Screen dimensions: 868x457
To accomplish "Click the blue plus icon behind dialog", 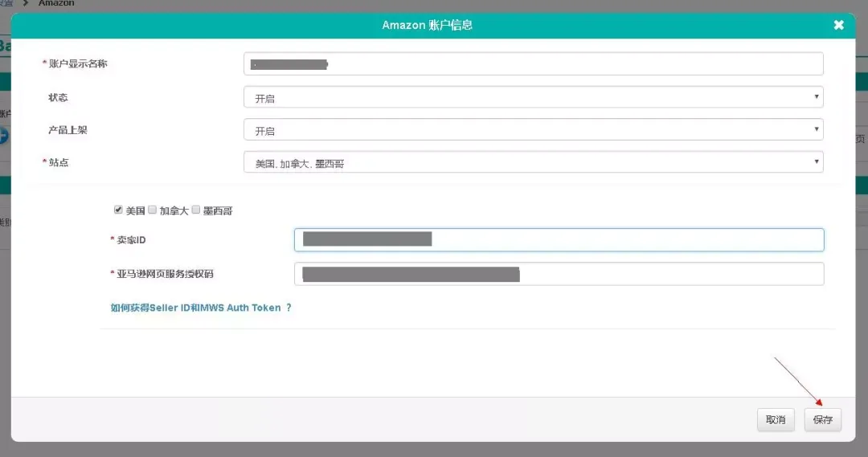I will [x=4, y=136].
